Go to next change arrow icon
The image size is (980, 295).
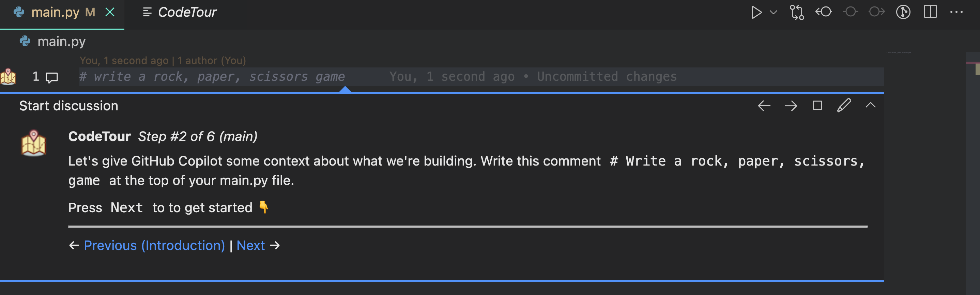point(876,12)
